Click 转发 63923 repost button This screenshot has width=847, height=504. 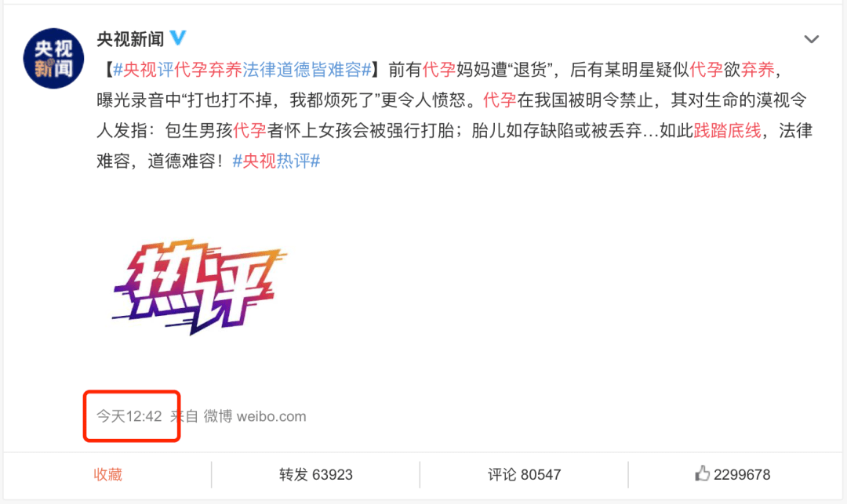tap(315, 474)
